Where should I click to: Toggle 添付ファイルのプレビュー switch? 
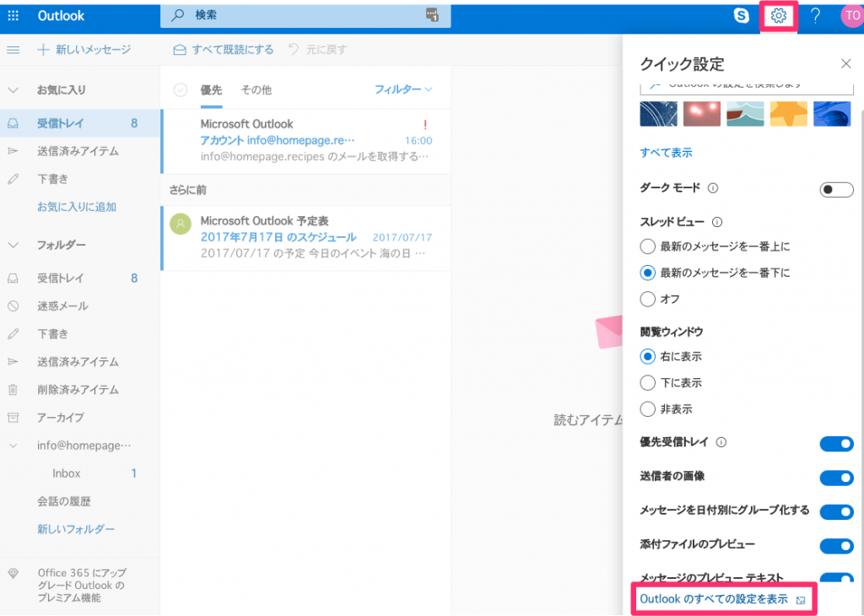click(x=836, y=546)
